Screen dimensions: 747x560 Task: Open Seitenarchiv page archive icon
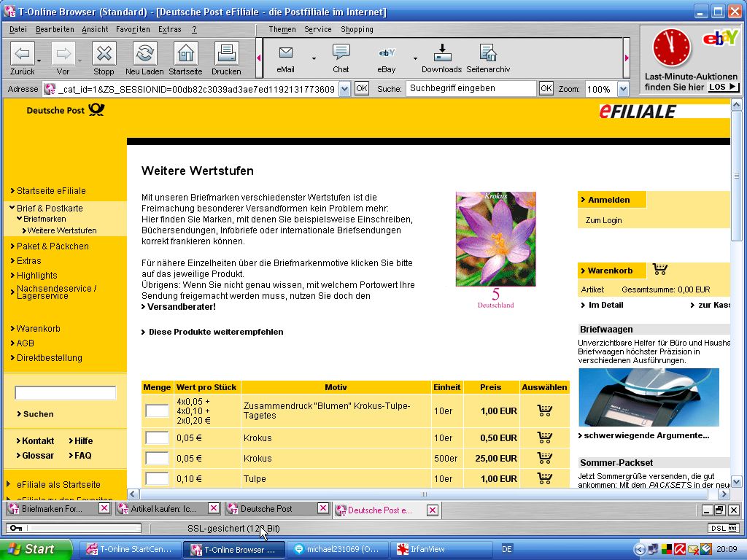point(487,53)
